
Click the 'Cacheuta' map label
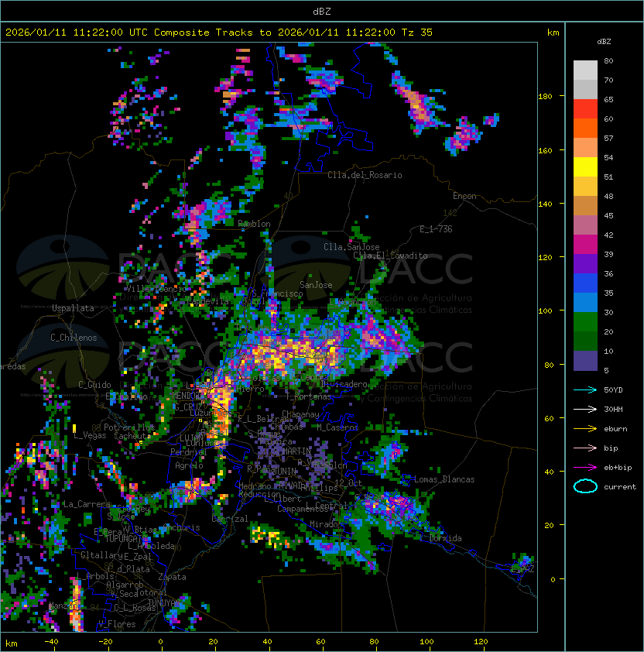(132, 436)
